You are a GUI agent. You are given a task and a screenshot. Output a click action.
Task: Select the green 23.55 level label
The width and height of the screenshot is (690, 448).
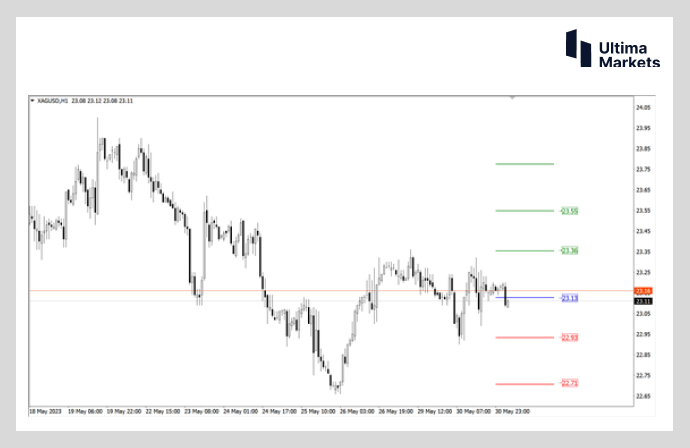click(x=569, y=211)
